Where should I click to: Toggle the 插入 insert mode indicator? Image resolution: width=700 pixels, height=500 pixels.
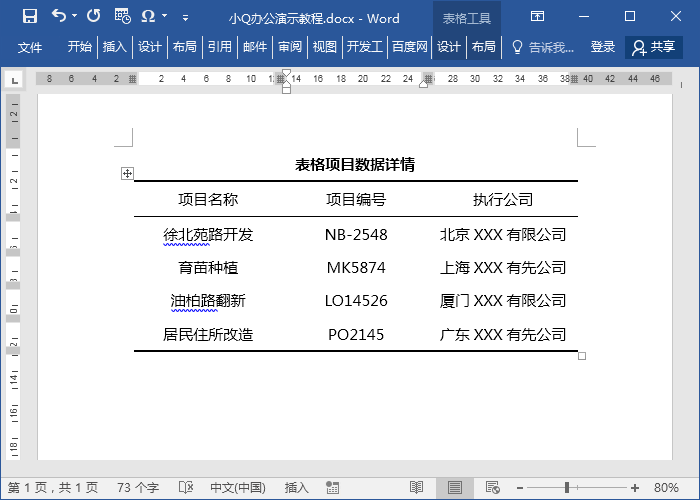296,488
